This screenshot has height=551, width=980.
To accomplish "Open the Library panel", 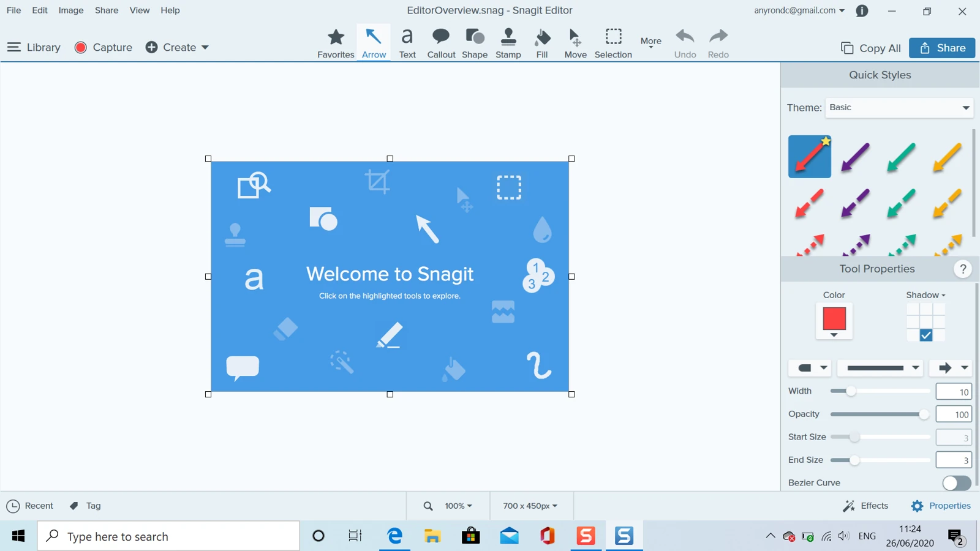I will (34, 47).
